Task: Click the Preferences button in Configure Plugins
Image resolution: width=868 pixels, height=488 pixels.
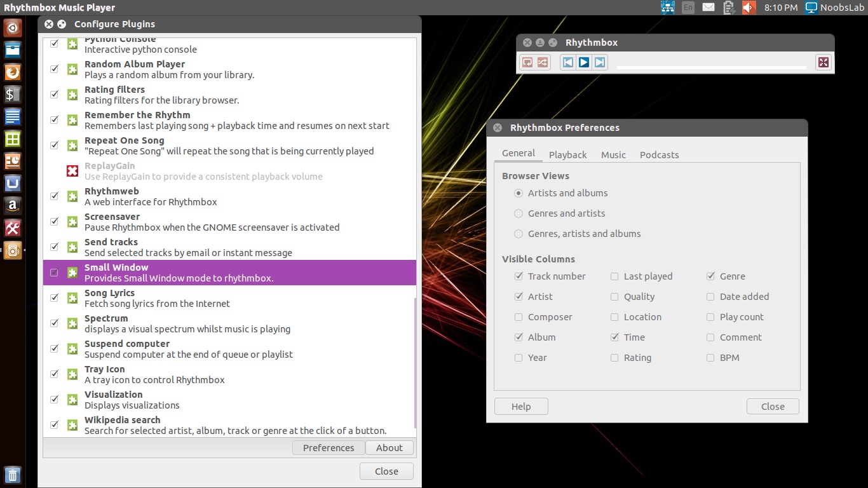Action: point(329,448)
